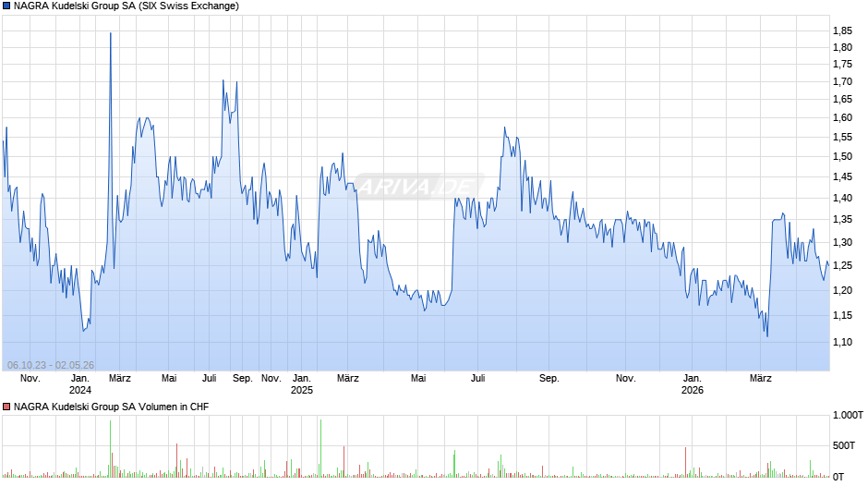The height and width of the screenshot is (486, 868).
Task: Click the 500T volume axis label
Action: (844, 445)
